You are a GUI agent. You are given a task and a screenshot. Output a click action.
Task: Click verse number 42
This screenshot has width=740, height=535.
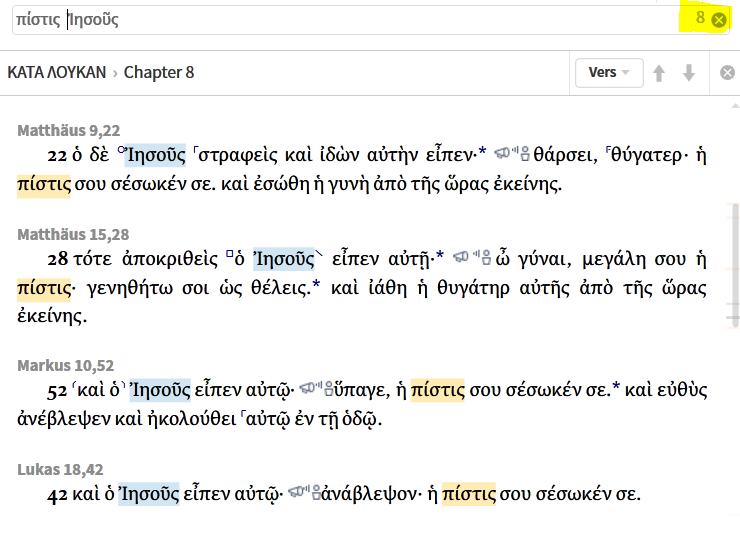point(57,495)
